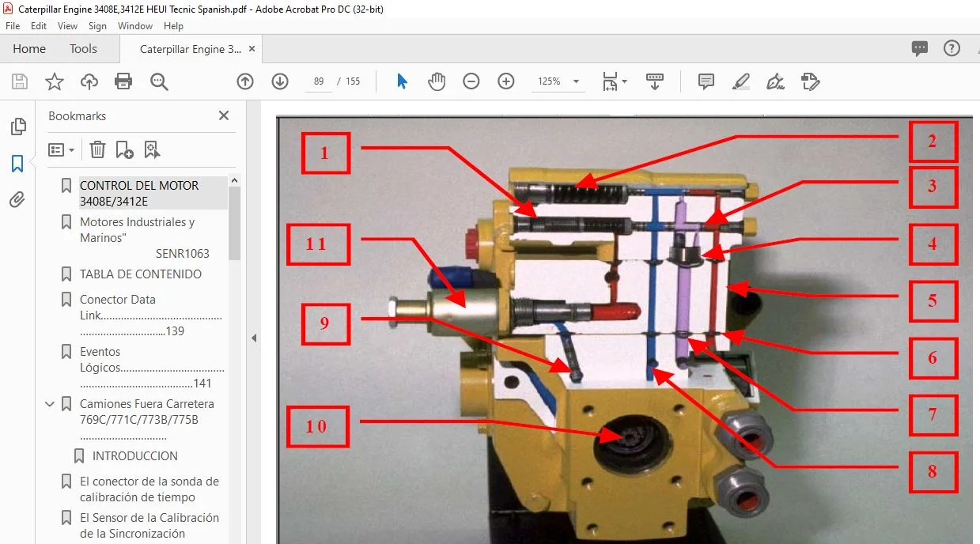Click the page number field showing 89
Image resolution: width=980 pixels, height=544 pixels.
tap(319, 81)
